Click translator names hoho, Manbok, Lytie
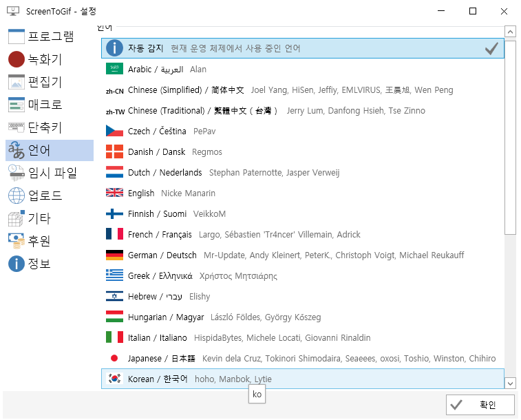This screenshot has height=420, width=521. pos(233,379)
